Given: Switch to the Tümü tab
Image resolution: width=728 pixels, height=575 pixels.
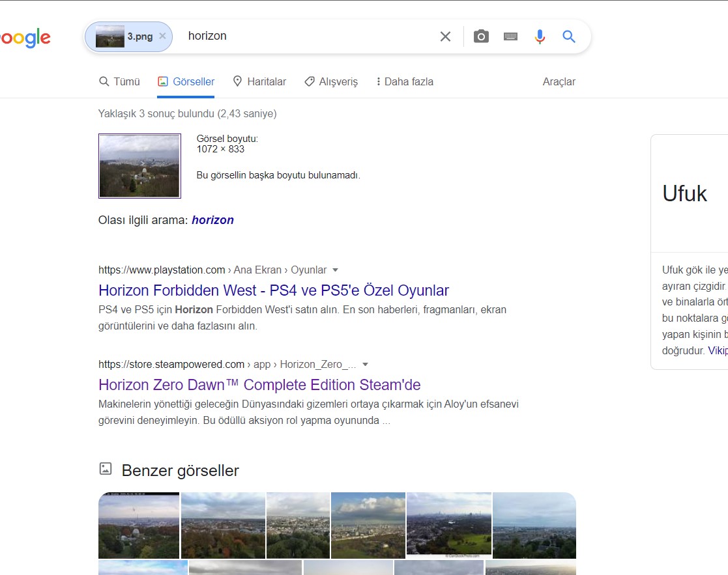Looking at the screenshot, I should 120,81.
